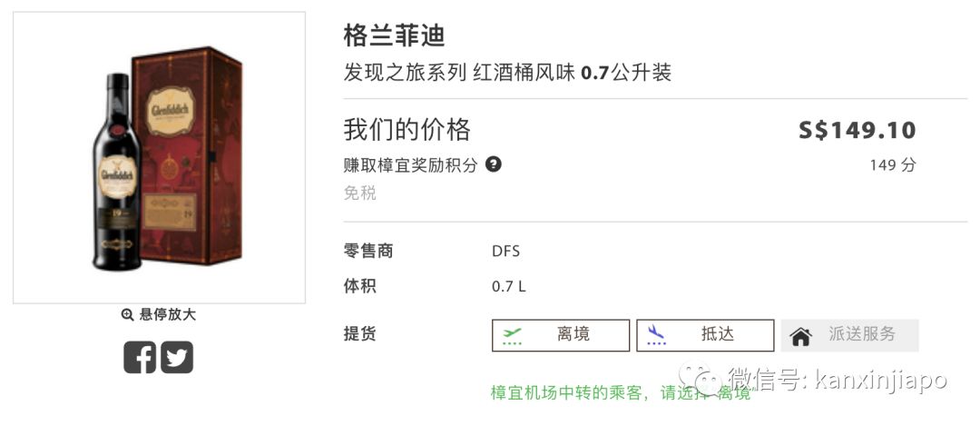Select 离境 departure pickup option
Image resolution: width=980 pixels, height=426 pixels.
click(x=560, y=335)
